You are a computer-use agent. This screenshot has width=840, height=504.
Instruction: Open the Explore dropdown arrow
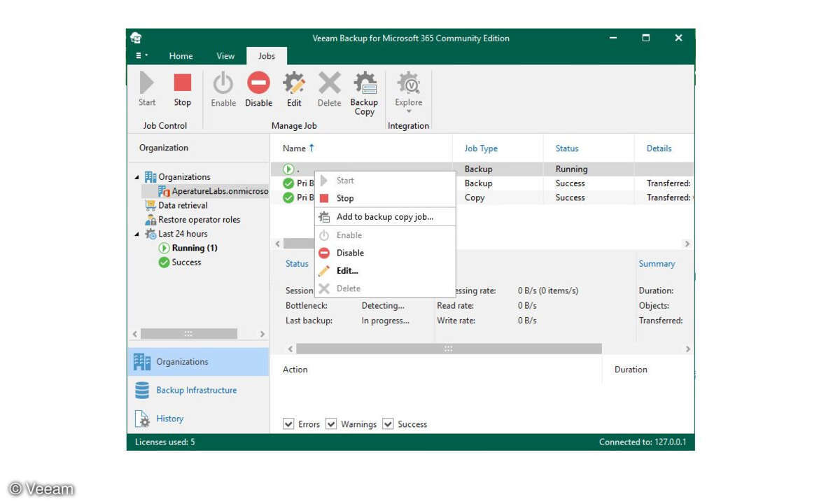click(x=409, y=111)
